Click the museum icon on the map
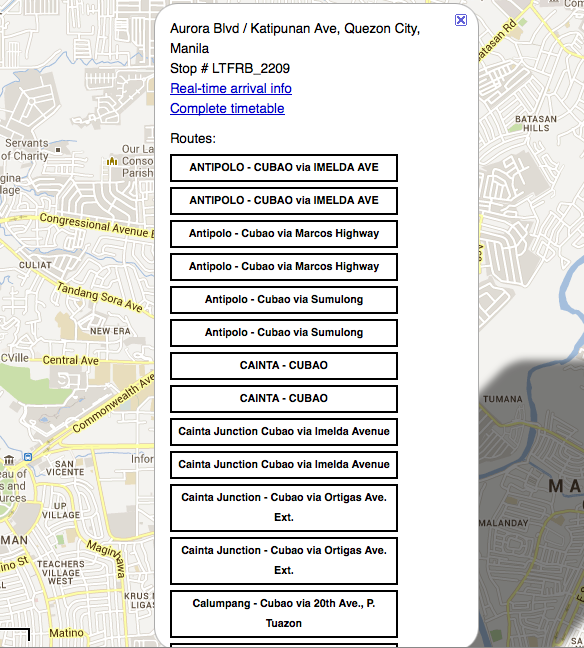584x648 pixels. 9,460
